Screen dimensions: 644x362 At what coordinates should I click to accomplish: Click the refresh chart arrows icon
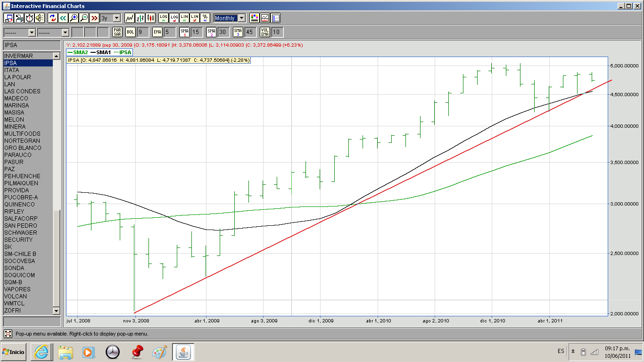pyautogui.click(x=52, y=18)
